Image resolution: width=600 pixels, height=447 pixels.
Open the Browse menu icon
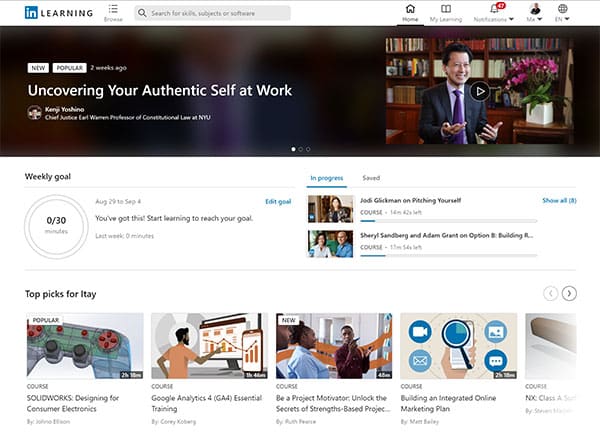click(x=113, y=9)
